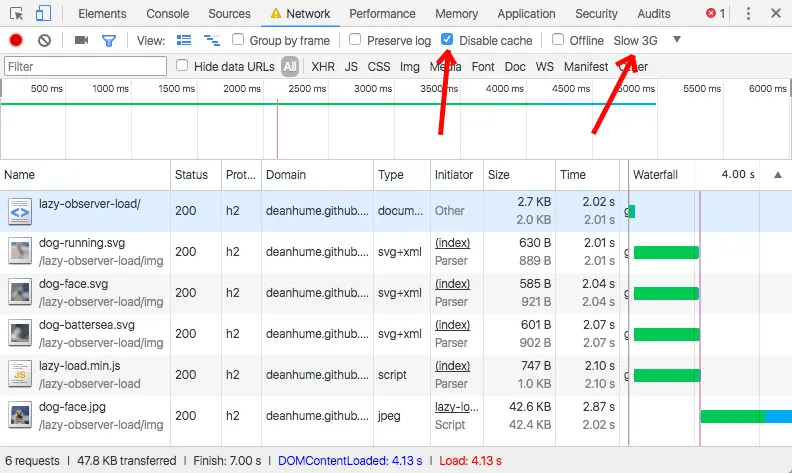Enable the Preserve log checkbox
Image resolution: width=792 pixels, height=473 pixels.
[x=355, y=39]
